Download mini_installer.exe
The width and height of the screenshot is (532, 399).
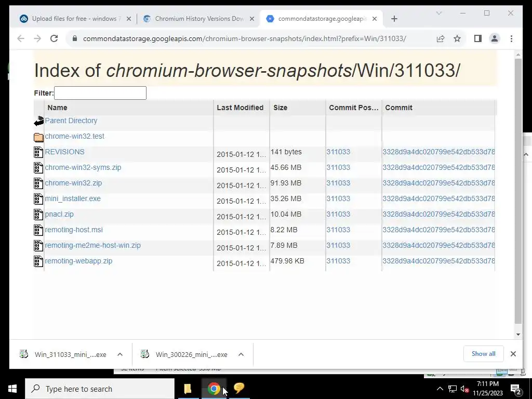tap(73, 198)
